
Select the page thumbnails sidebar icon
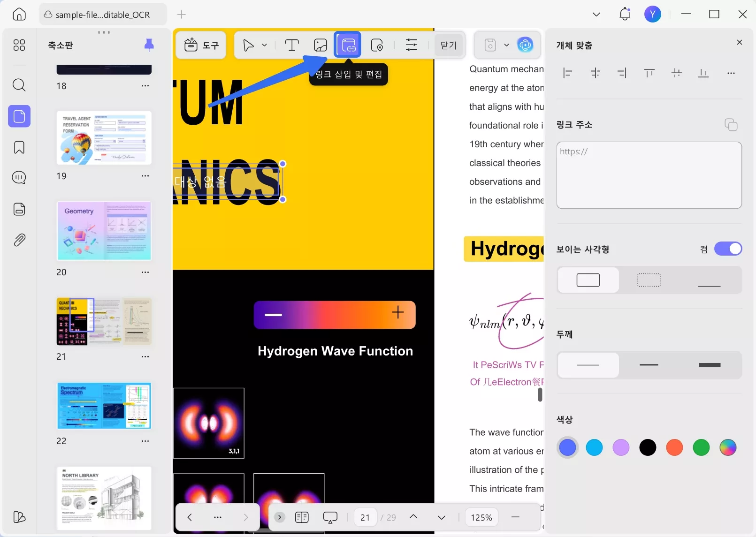(x=19, y=116)
